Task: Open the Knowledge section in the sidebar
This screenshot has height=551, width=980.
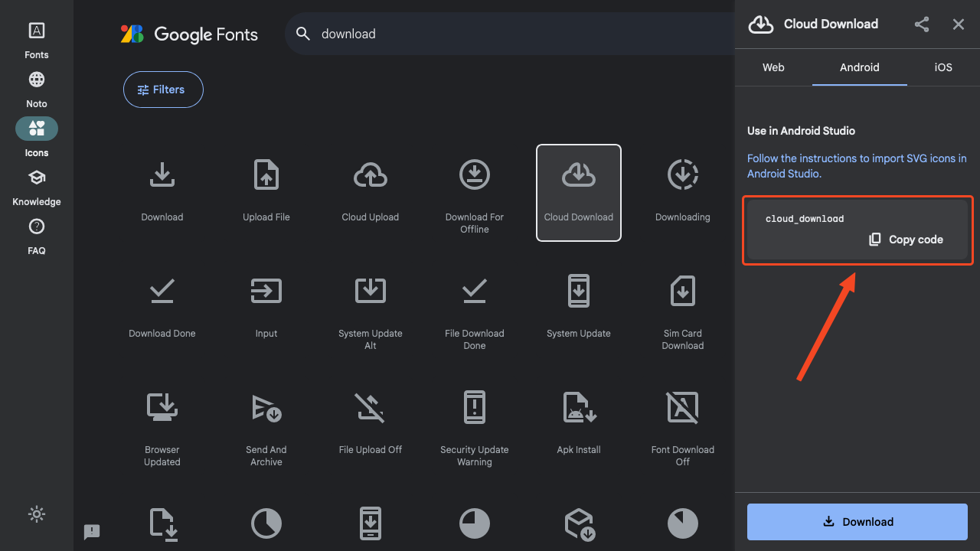Action: pyautogui.click(x=36, y=185)
